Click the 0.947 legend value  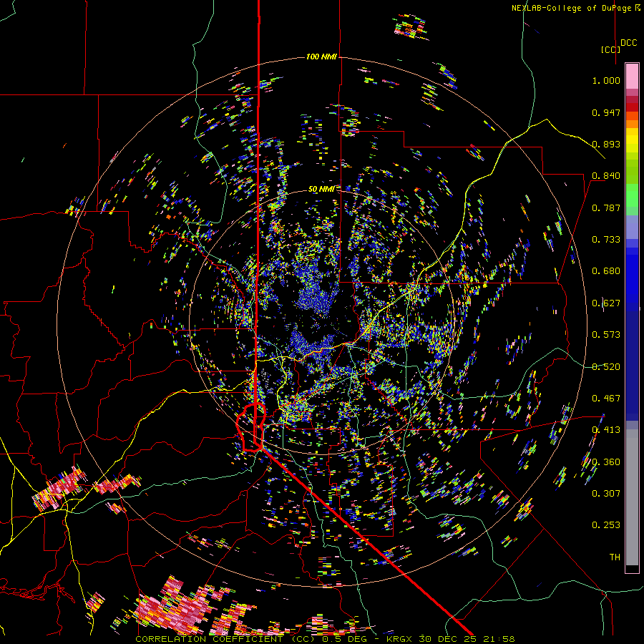[x=606, y=112]
